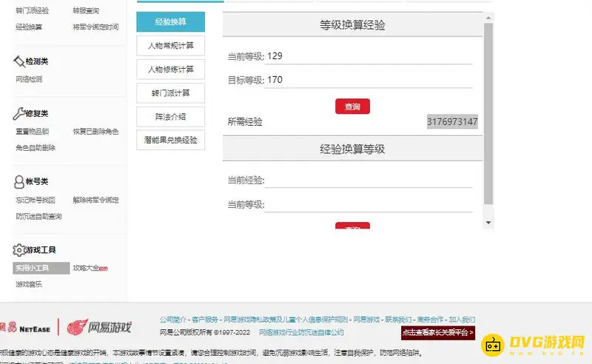Open 网易游戏 text link in footer links row
This screenshot has width=592, height=364.
(366, 320)
